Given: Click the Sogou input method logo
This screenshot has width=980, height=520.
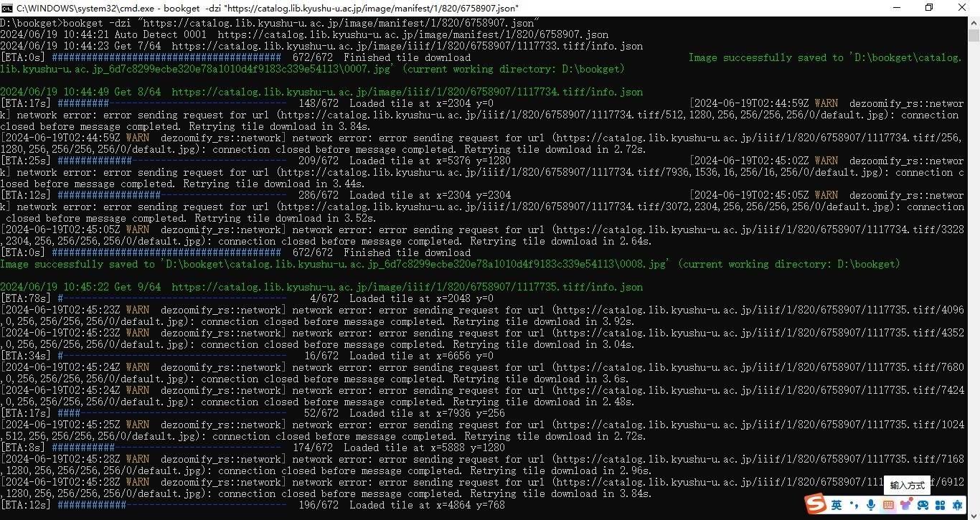Looking at the screenshot, I should 815,505.
